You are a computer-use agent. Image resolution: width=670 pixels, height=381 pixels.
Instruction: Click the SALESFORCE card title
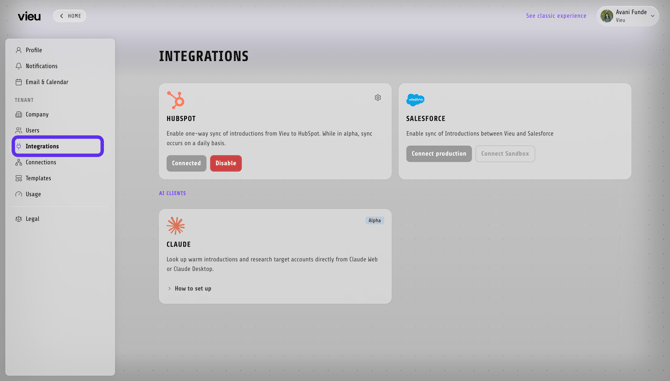pos(426,119)
